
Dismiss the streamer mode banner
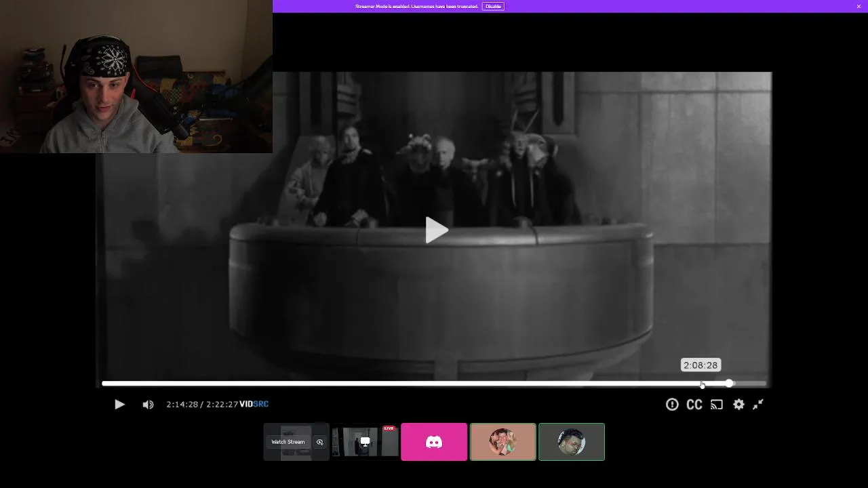859,6
